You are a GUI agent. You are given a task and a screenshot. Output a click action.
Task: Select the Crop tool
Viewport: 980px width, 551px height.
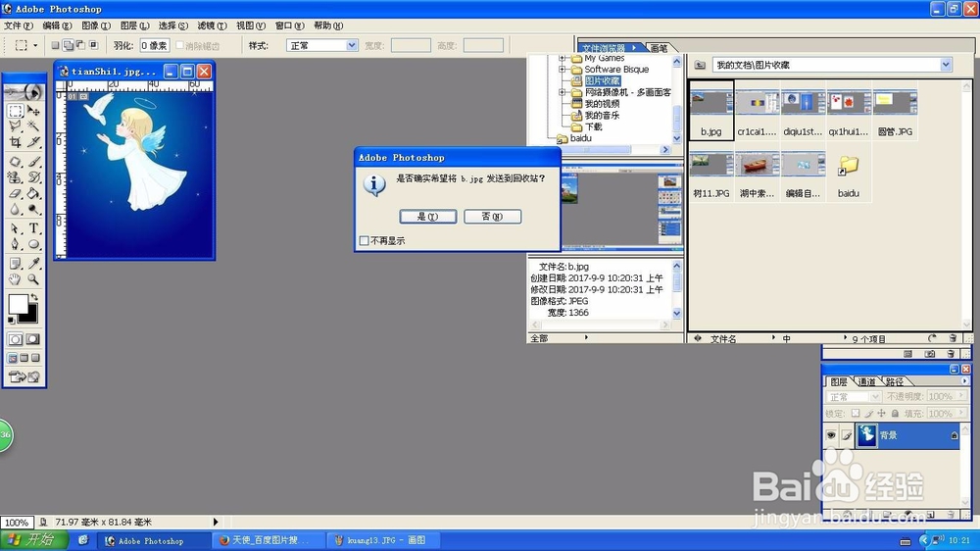16,142
